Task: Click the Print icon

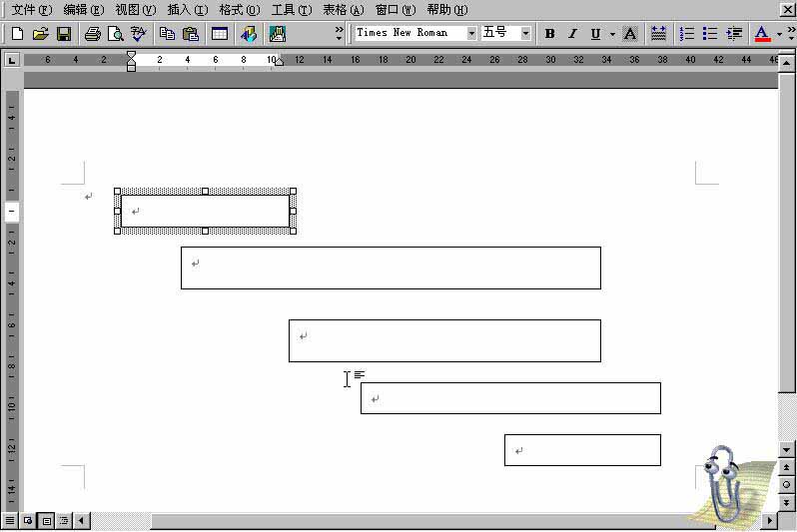Action: 92,34
